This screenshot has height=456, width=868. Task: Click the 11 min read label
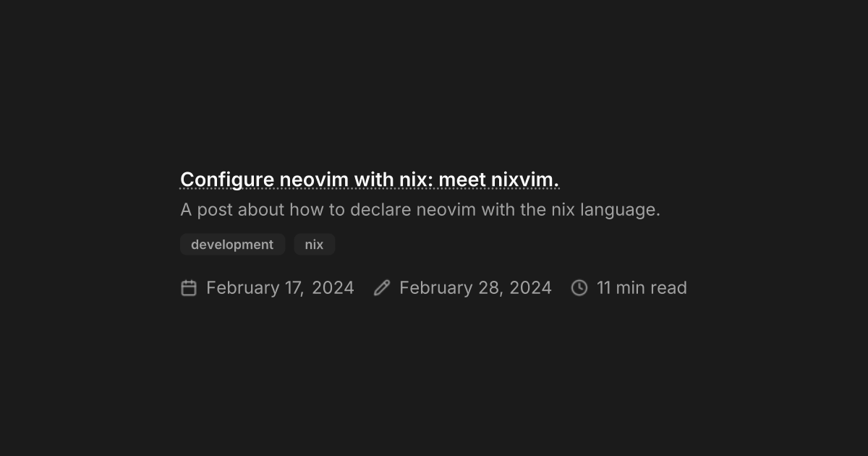point(642,288)
